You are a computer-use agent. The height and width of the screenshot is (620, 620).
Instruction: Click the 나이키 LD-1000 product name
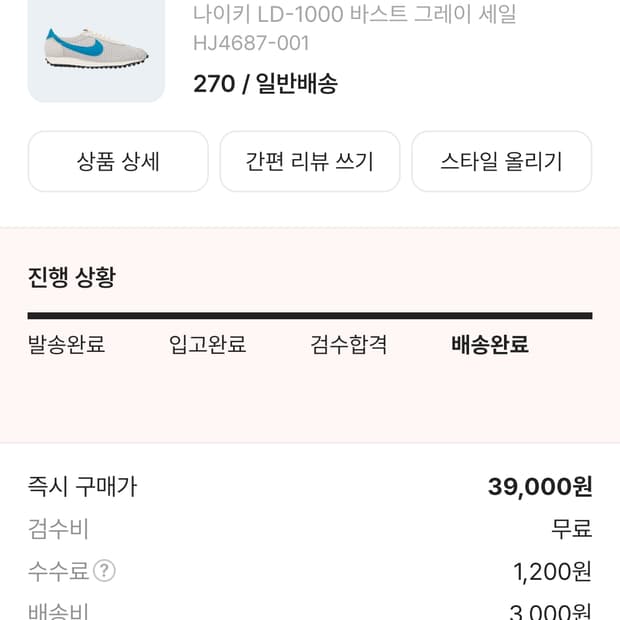point(355,14)
